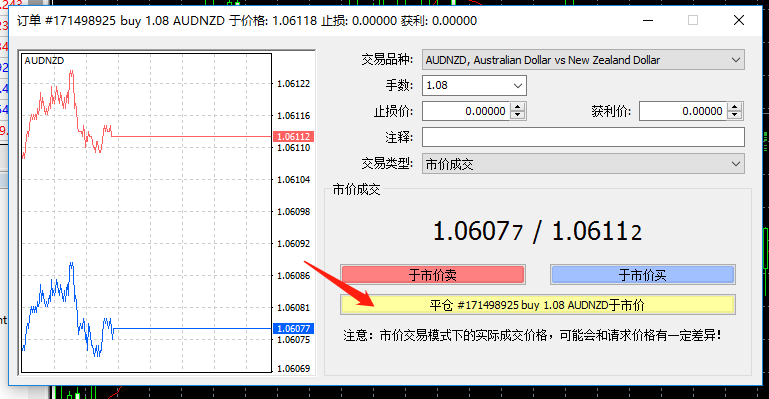Maximize the order dialog window

[x=693, y=20]
